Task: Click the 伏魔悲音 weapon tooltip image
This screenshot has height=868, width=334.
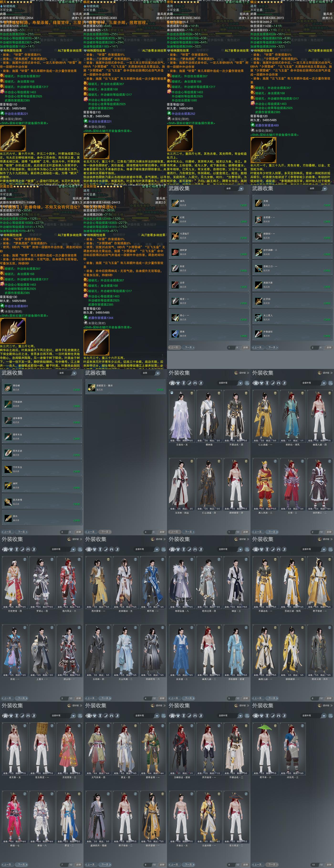Action: click(13, 331)
